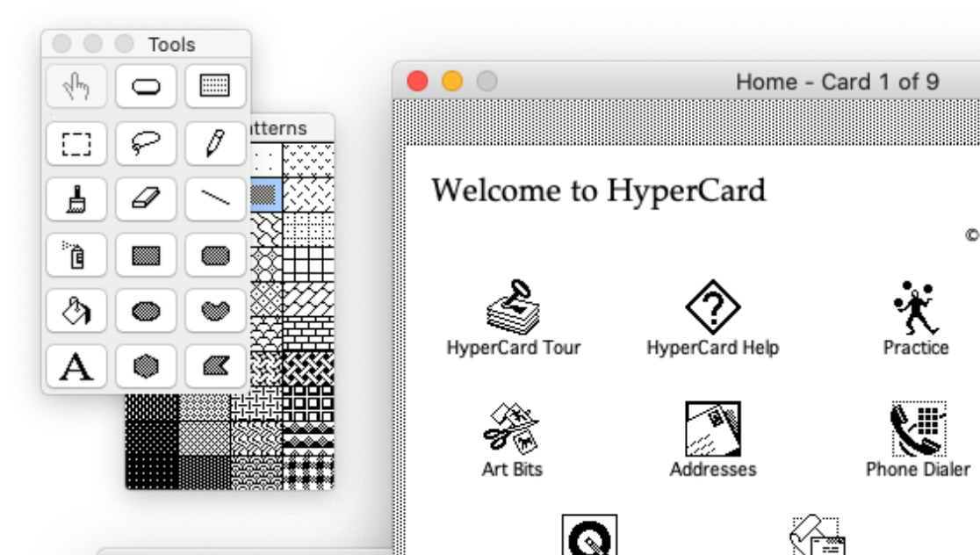The width and height of the screenshot is (980, 555).
Task: Pick the Lasso tool
Action: point(146,143)
